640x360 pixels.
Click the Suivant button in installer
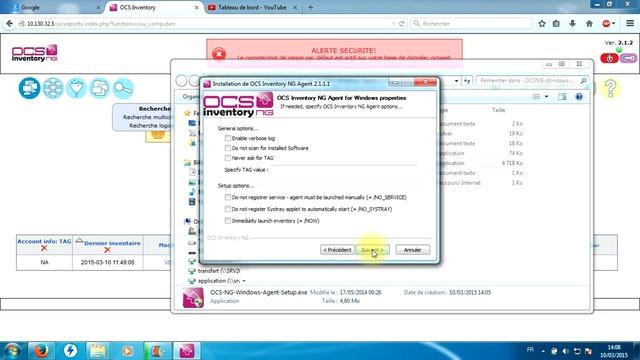tap(373, 250)
